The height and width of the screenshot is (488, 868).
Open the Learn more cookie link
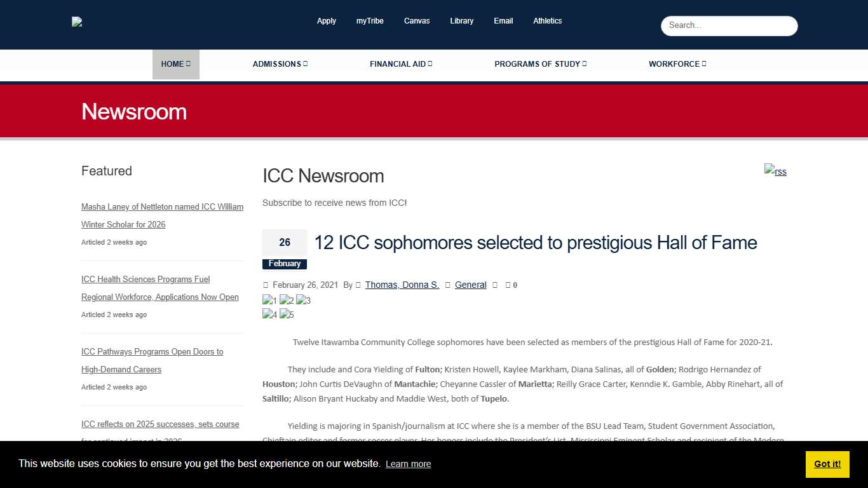tap(408, 464)
